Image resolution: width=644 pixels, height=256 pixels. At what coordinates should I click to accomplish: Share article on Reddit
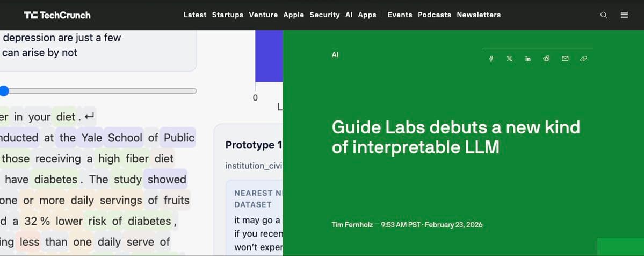(x=547, y=59)
